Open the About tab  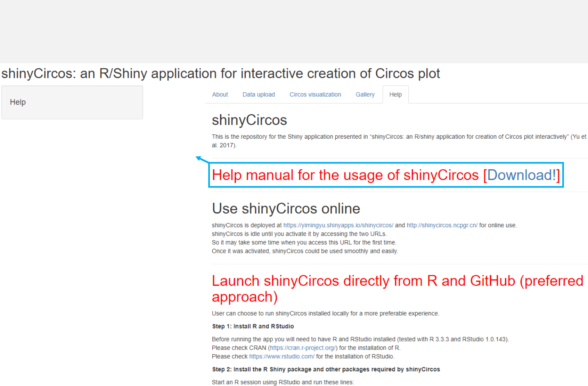(220, 94)
